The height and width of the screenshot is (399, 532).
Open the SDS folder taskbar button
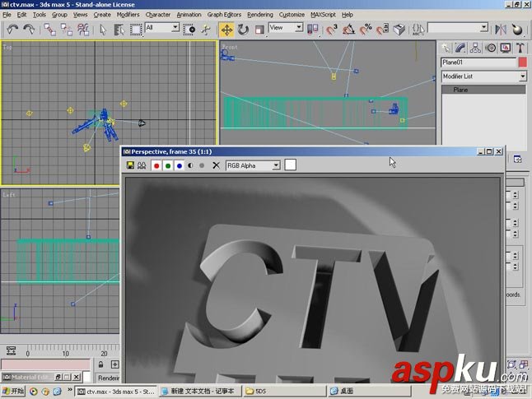[284, 392]
